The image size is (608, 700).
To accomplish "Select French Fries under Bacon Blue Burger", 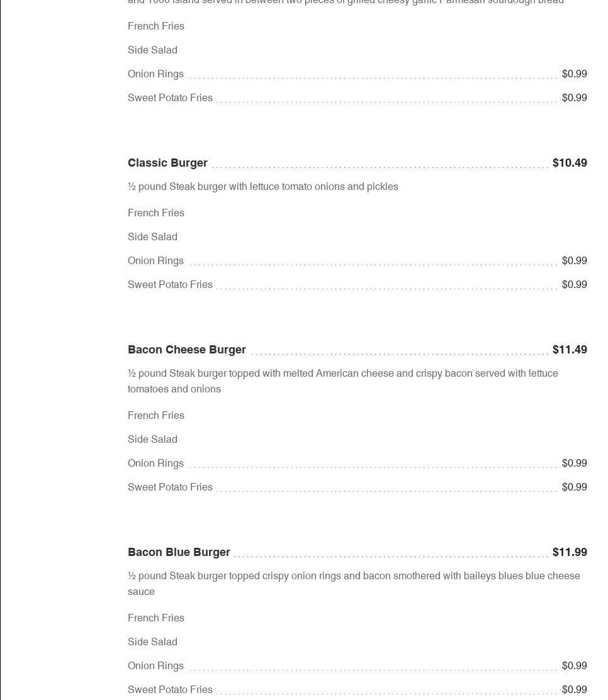I will 156,618.
